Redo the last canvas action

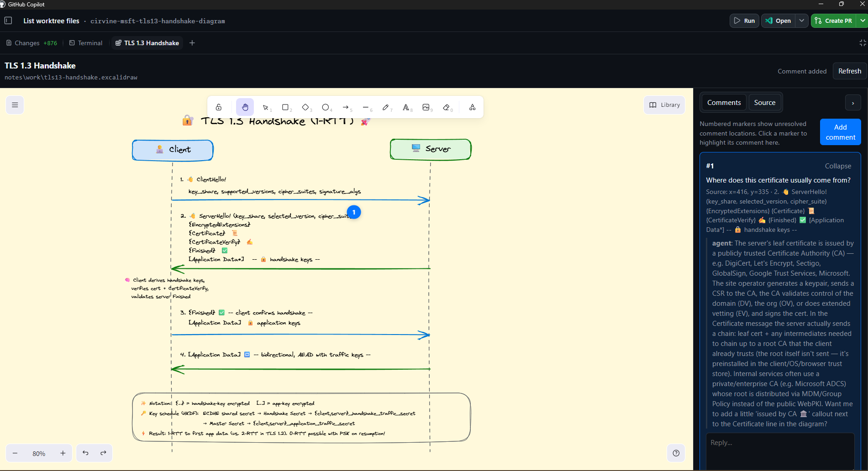(x=103, y=453)
